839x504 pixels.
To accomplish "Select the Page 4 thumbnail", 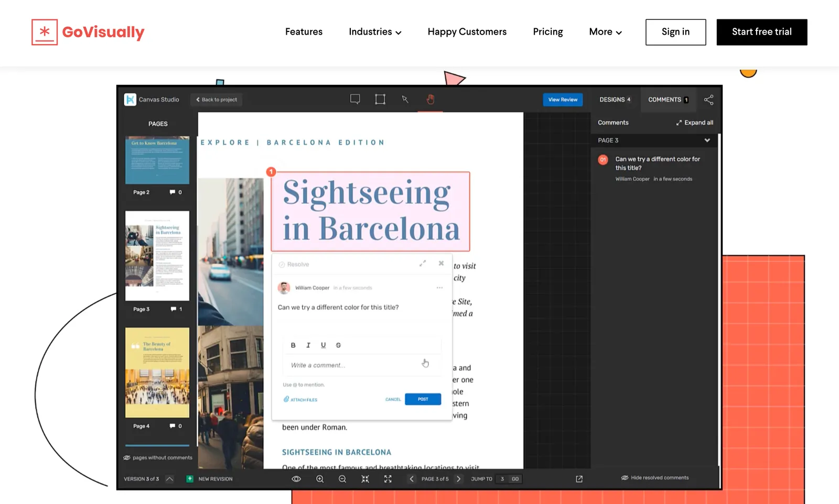I will (x=157, y=372).
